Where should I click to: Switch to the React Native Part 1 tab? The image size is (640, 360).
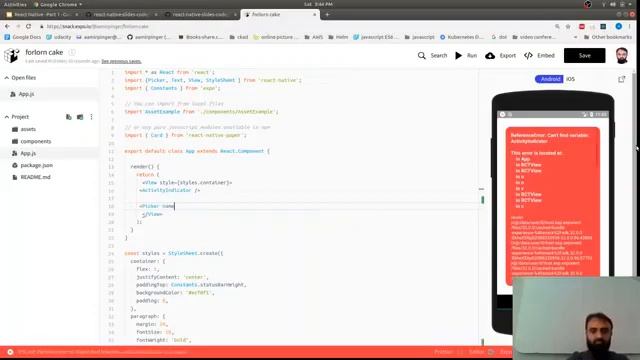click(x=42, y=14)
